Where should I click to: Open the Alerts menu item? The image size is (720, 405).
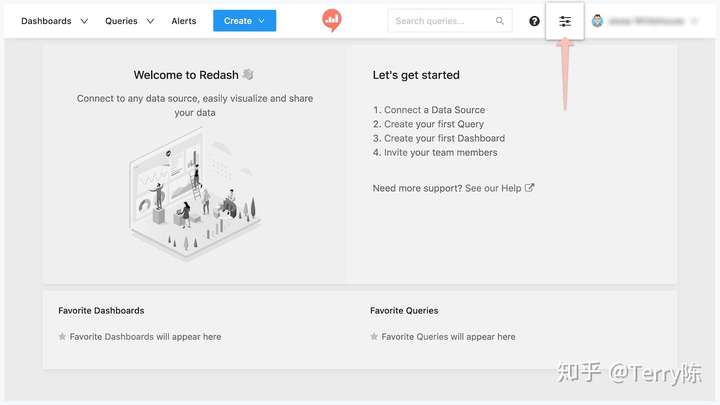click(184, 21)
